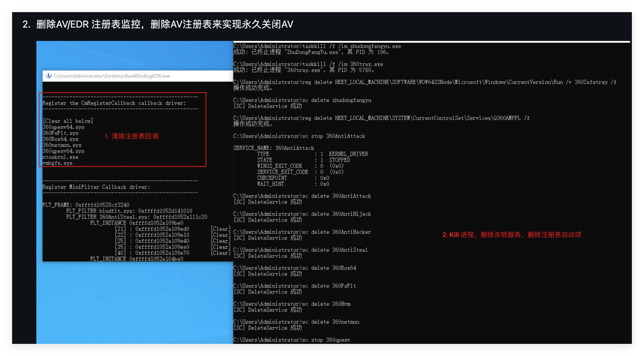Click the RealBlindingEDR.exe path in title bar
The height and width of the screenshot is (356, 644).
click(x=111, y=76)
